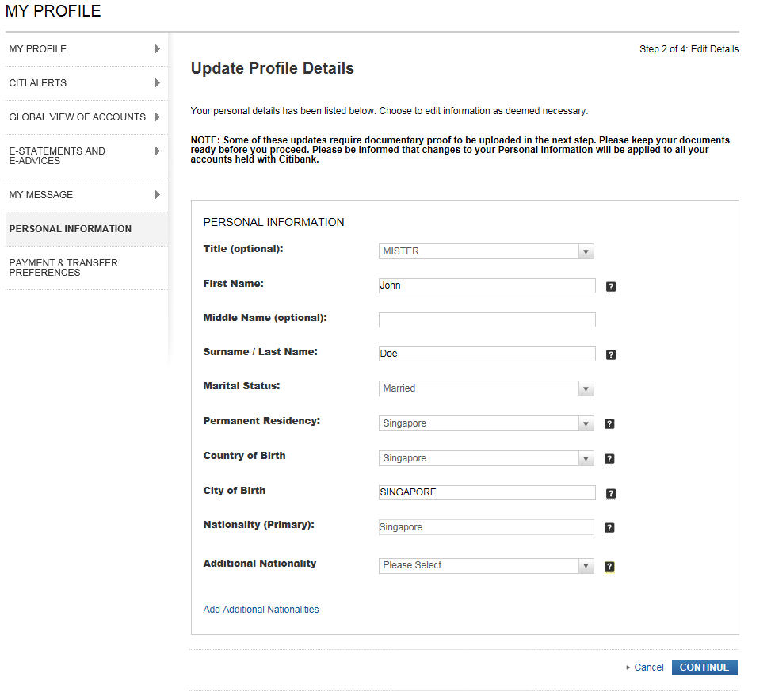Click the Cancel link

tap(648, 667)
